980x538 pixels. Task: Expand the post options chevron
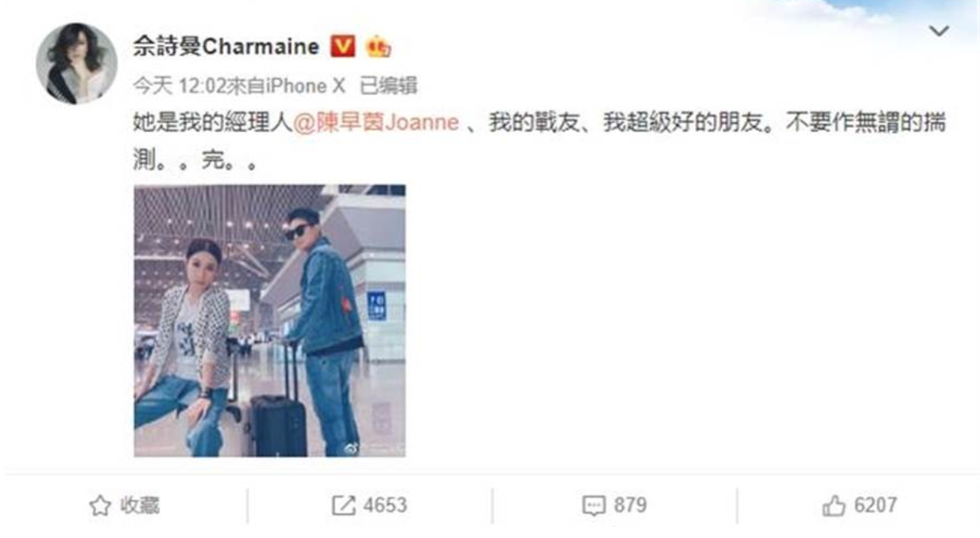click(939, 32)
